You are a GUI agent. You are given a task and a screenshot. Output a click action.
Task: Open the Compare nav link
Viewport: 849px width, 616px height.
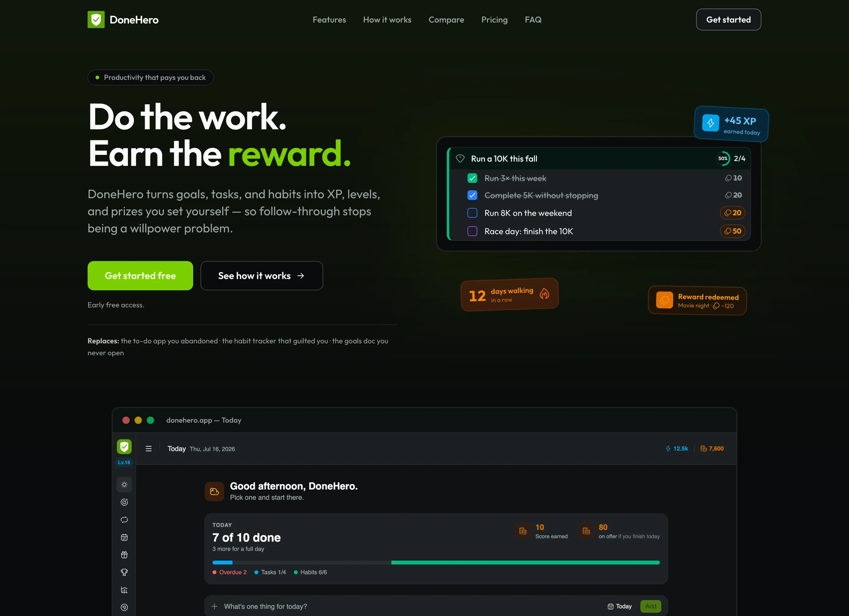pyautogui.click(x=446, y=20)
